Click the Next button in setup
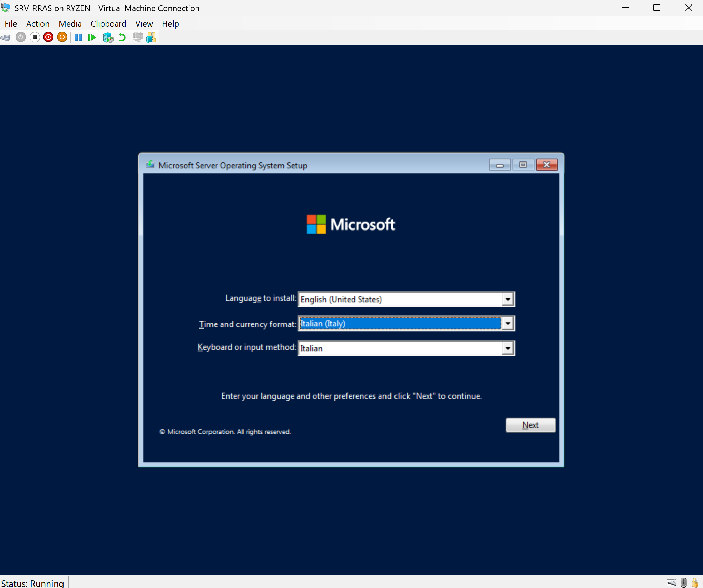Viewport: 703px width, 588px height. 530,425
